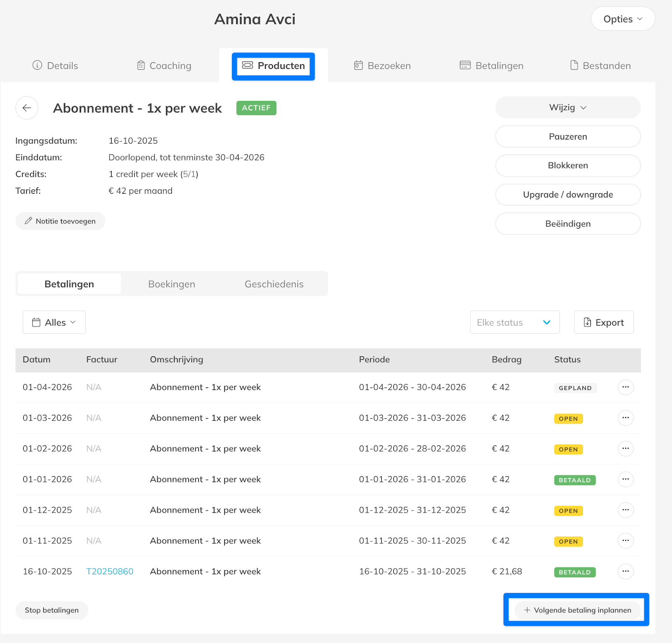This screenshot has width=672, height=643.
Task: Click the Pauzeren button
Action: pos(567,137)
